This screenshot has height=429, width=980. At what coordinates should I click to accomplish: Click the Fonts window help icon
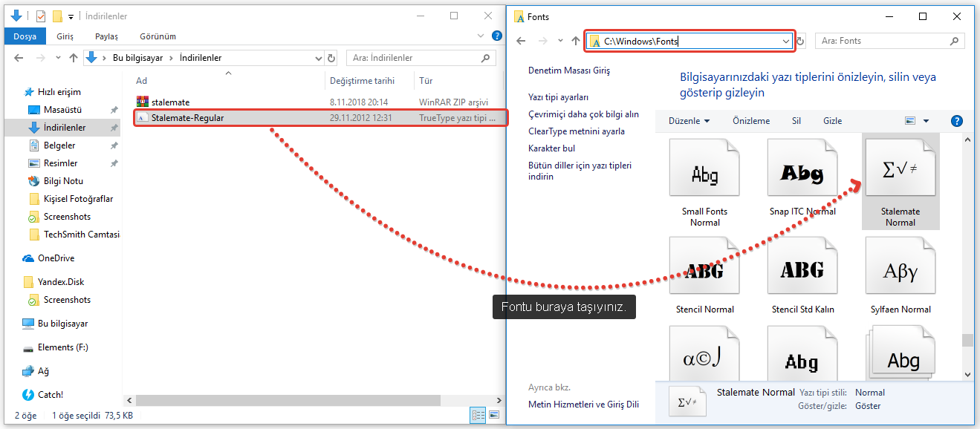(957, 121)
